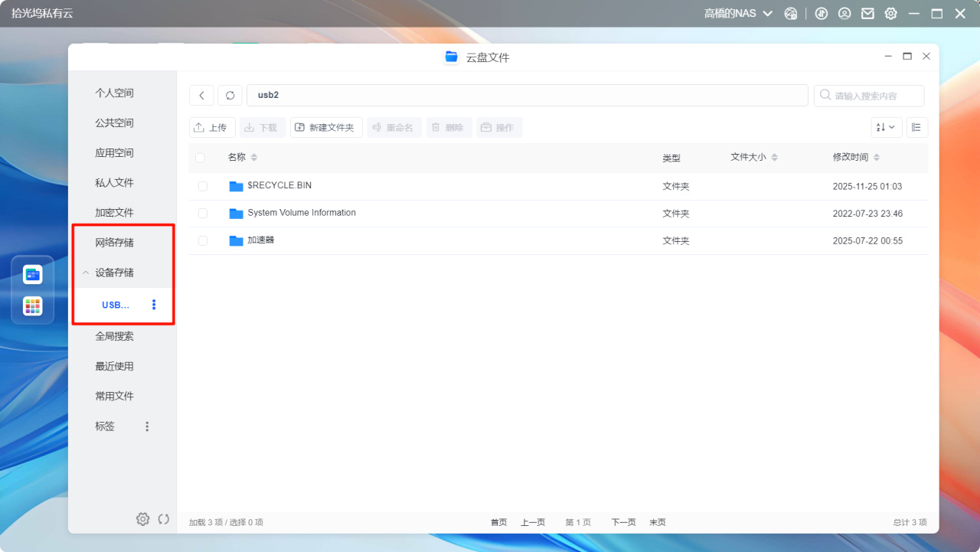Close the 云盘文件 inner window
This screenshot has width=980, height=552.
pyautogui.click(x=926, y=57)
